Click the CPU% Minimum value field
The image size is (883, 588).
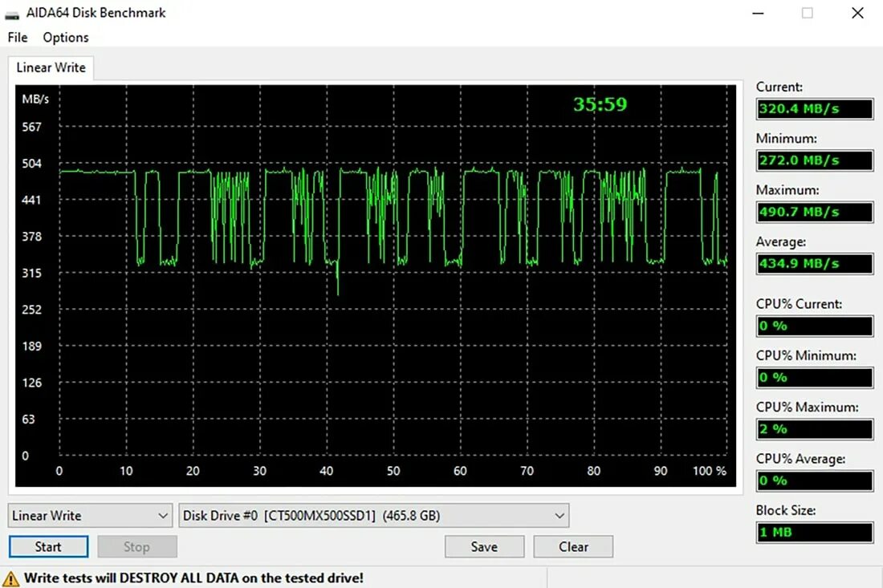pos(814,378)
